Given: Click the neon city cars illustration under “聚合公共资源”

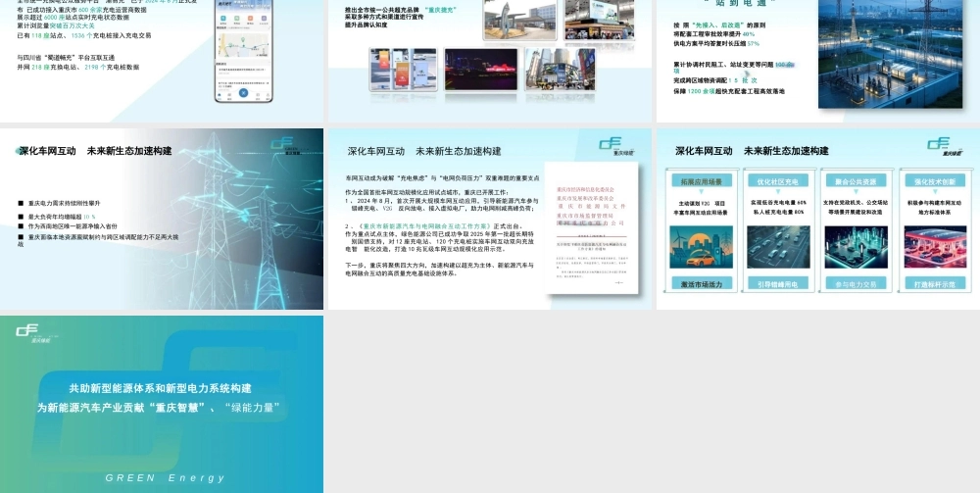Looking at the screenshot, I should 856,247.
